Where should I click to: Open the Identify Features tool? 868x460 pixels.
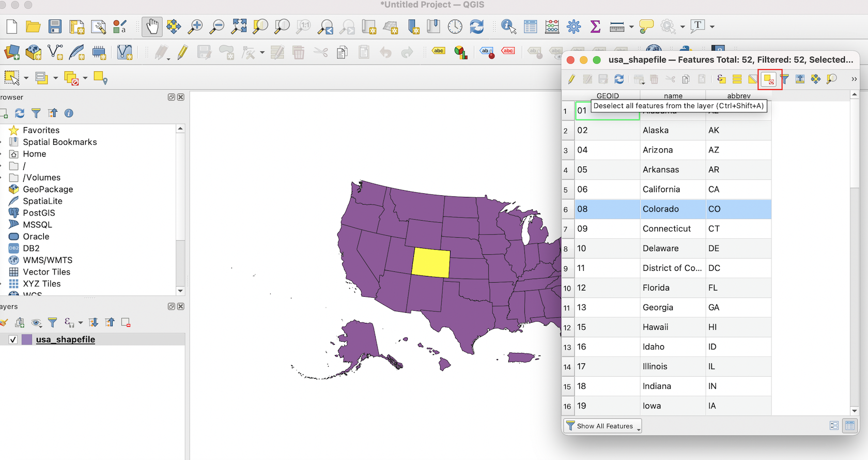tap(508, 26)
